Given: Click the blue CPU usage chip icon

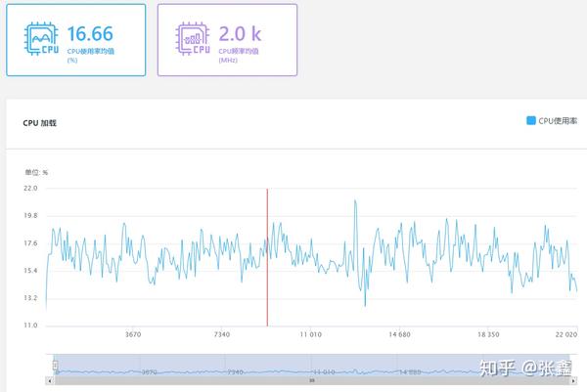Looking at the screenshot, I should (x=41, y=39).
